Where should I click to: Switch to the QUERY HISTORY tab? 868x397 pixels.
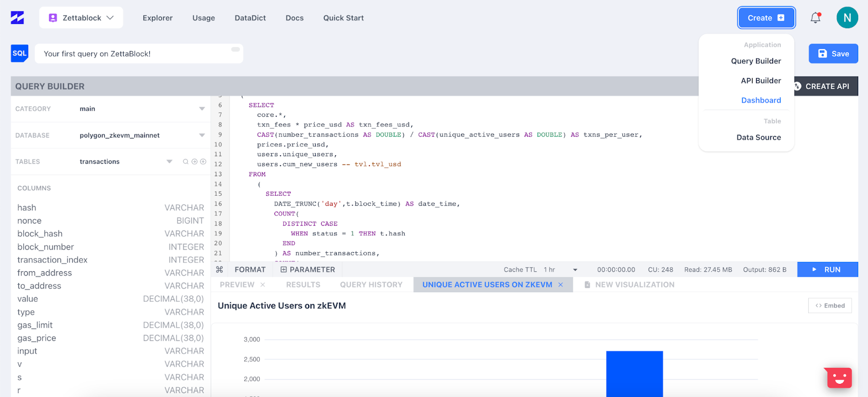point(371,285)
